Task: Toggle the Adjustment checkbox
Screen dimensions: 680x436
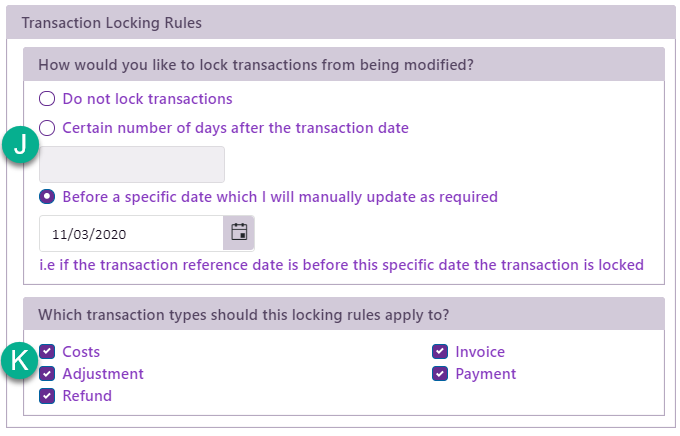Action: 47,374
